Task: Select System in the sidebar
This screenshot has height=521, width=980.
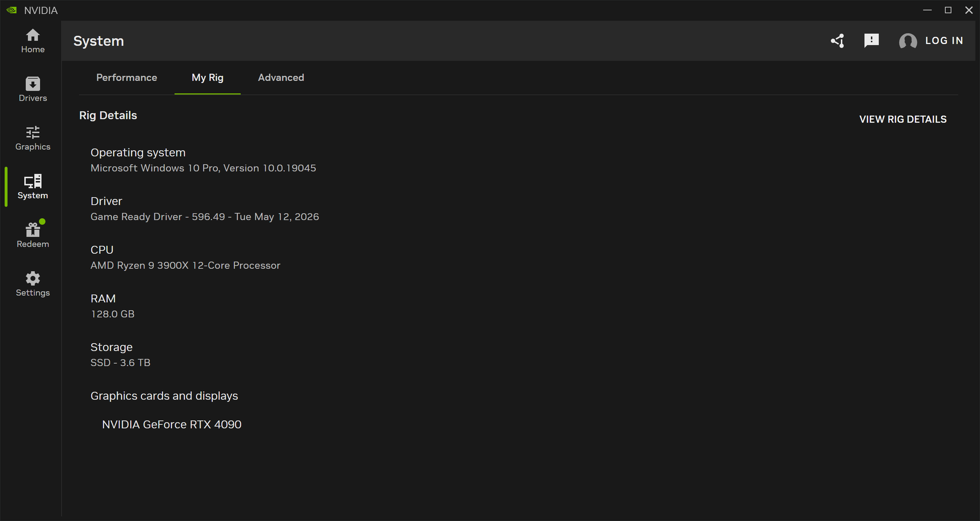Action: (33, 187)
